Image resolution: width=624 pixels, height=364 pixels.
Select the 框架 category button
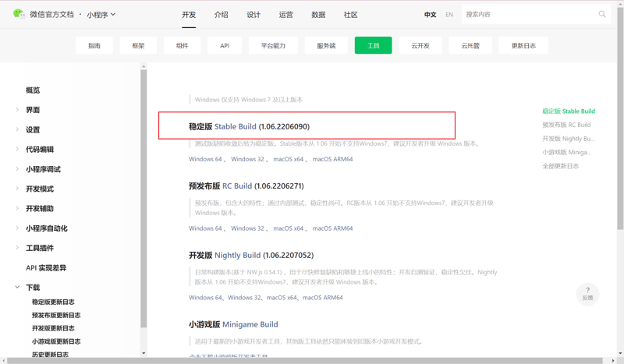[x=138, y=45]
